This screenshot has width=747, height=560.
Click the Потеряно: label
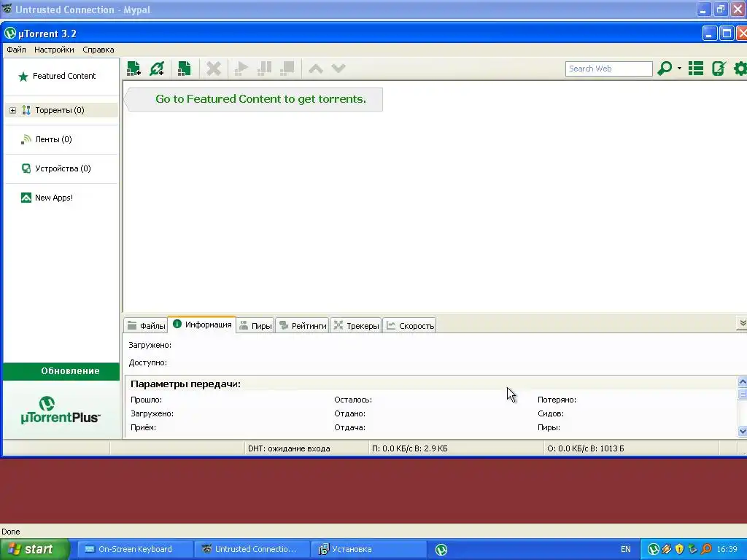tap(557, 400)
